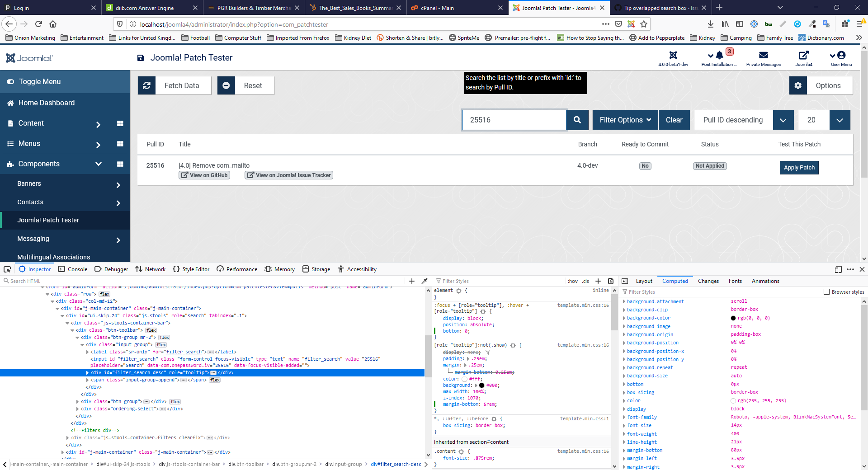
Task: Open Post Installation notifications bell
Action: pos(719,56)
